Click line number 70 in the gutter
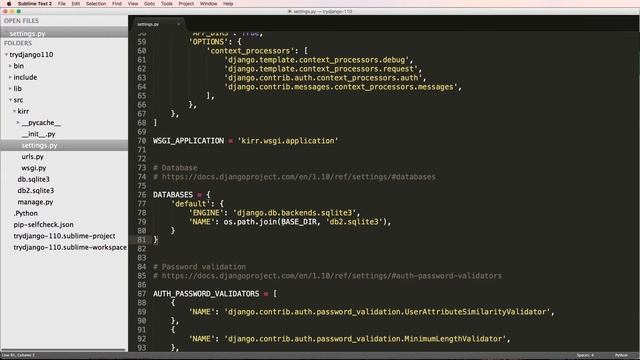 pyautogui.click(x=142, y=141)
